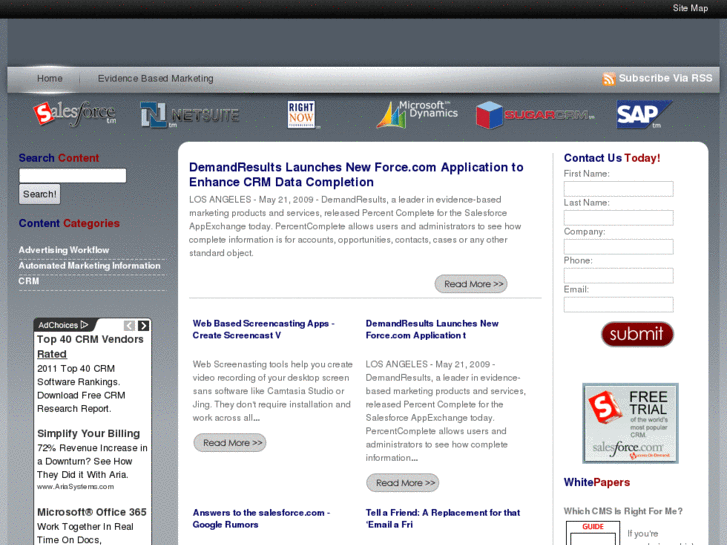Open the CRM category
The width and height of the screenshot is (727, 545).
coord(29,281)
